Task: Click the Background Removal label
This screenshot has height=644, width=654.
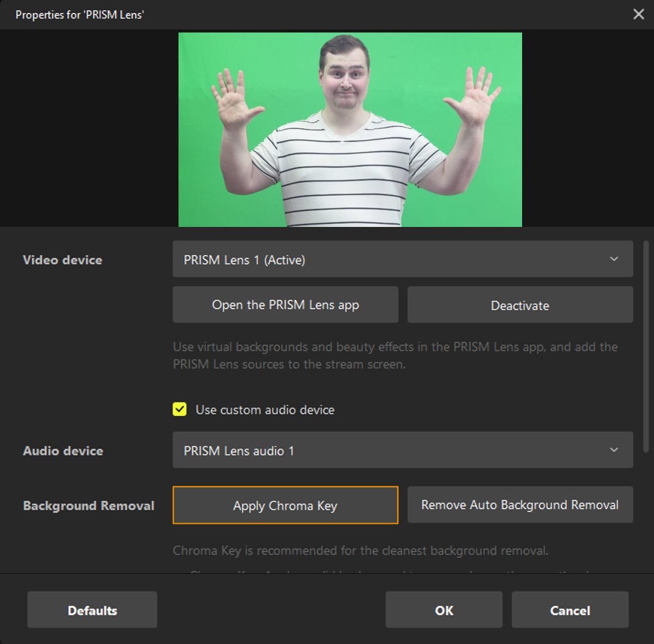Action: point(89,506)
